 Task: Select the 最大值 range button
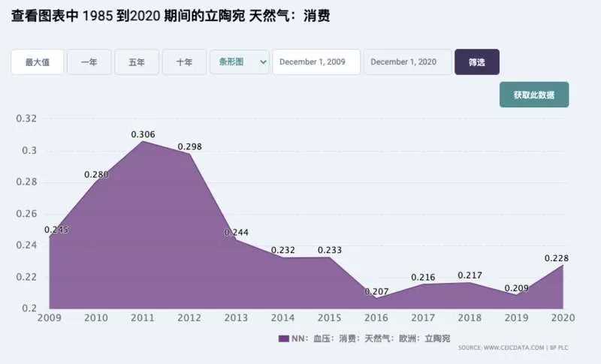click(x=37, y=62)
